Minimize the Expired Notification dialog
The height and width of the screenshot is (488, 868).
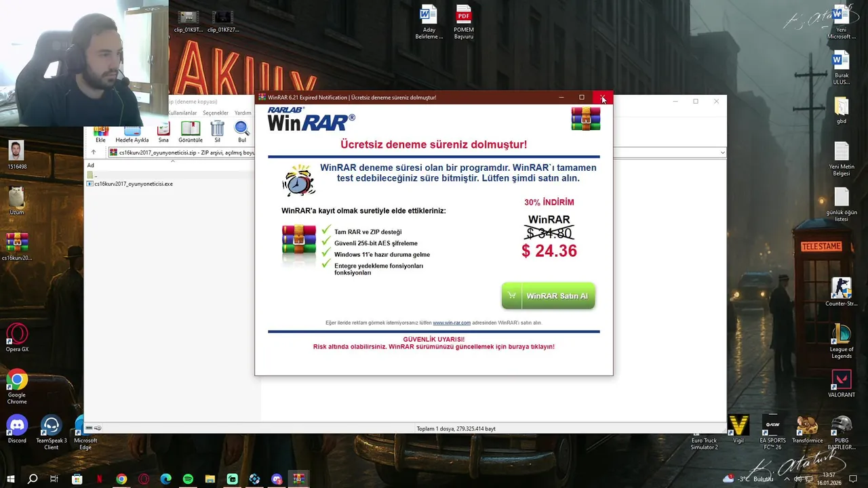pos(561,98)
